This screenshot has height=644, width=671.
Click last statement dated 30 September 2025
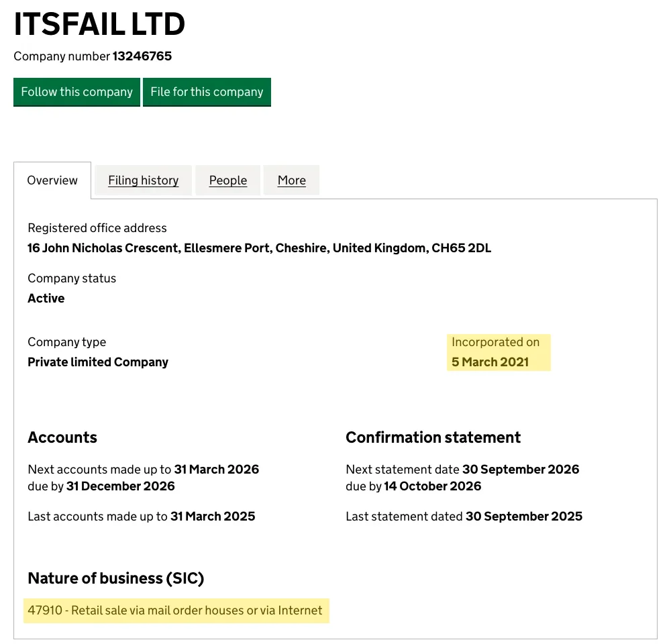pos(524,517)
